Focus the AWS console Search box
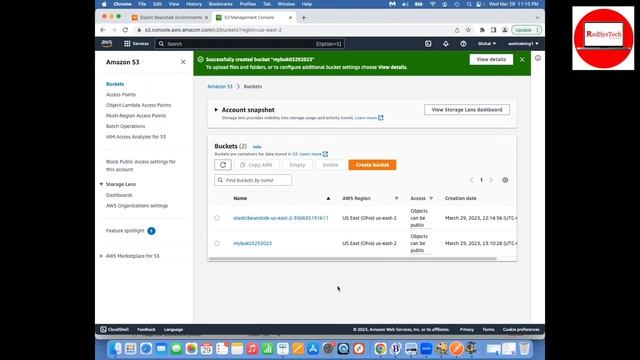Viewport: 640px width, 360px height. tap(250, 44)
